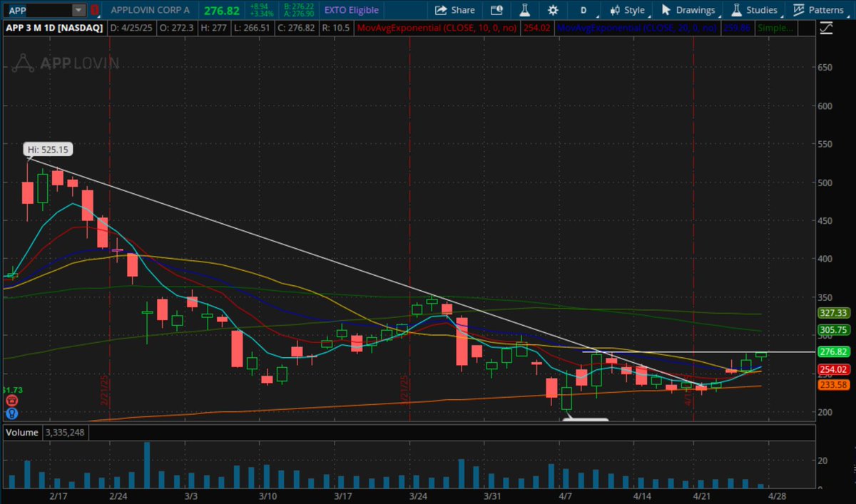Image resolution: width=856 pixels, height=504 pixels.
Task: Click the red phone corporate-action icon
Action: pos(11,401)
